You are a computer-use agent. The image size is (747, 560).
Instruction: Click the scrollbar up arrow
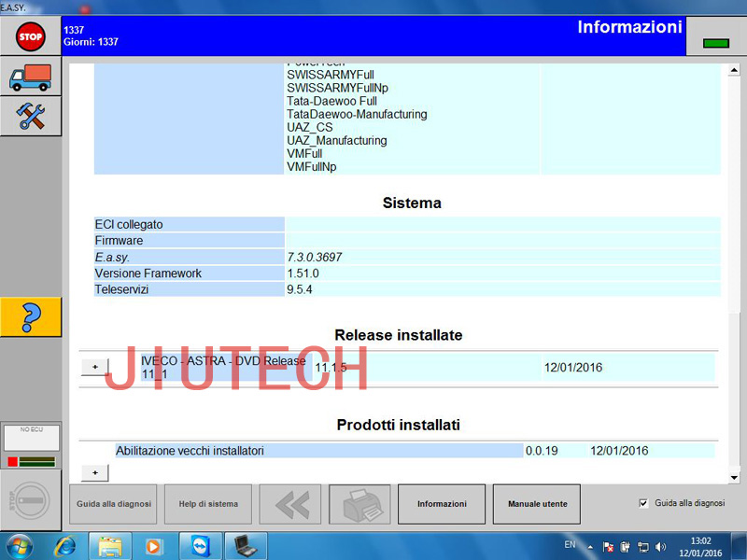tap(734, 71)
